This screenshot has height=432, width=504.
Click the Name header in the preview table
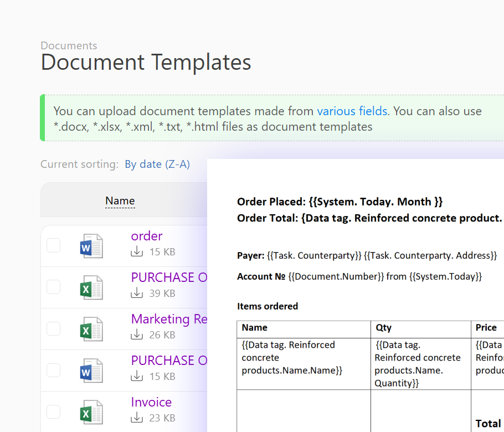point(255,327)
